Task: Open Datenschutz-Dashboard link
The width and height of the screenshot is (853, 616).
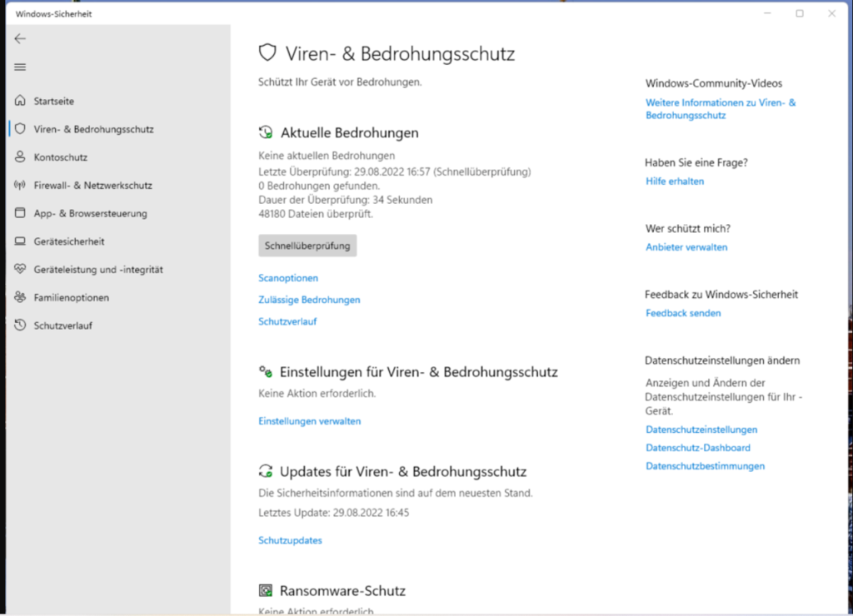Action: pos(698,448)
